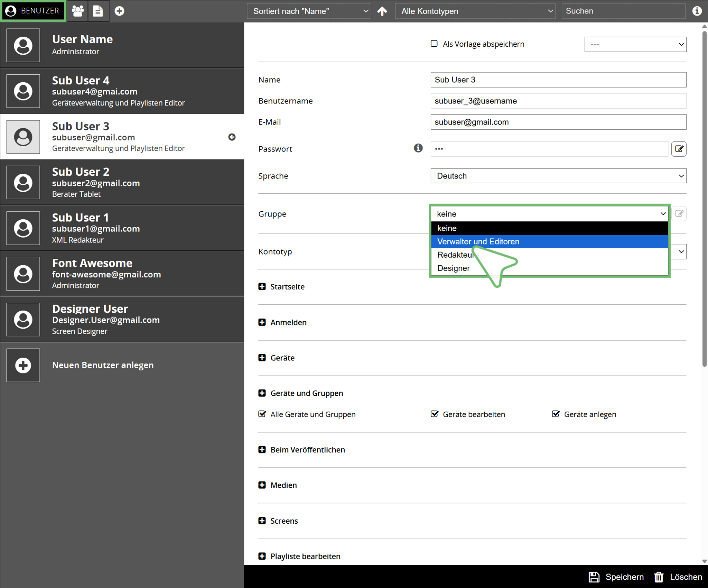
Task: Click the edit group icon next to Gruppe
Action: point(679,214)
